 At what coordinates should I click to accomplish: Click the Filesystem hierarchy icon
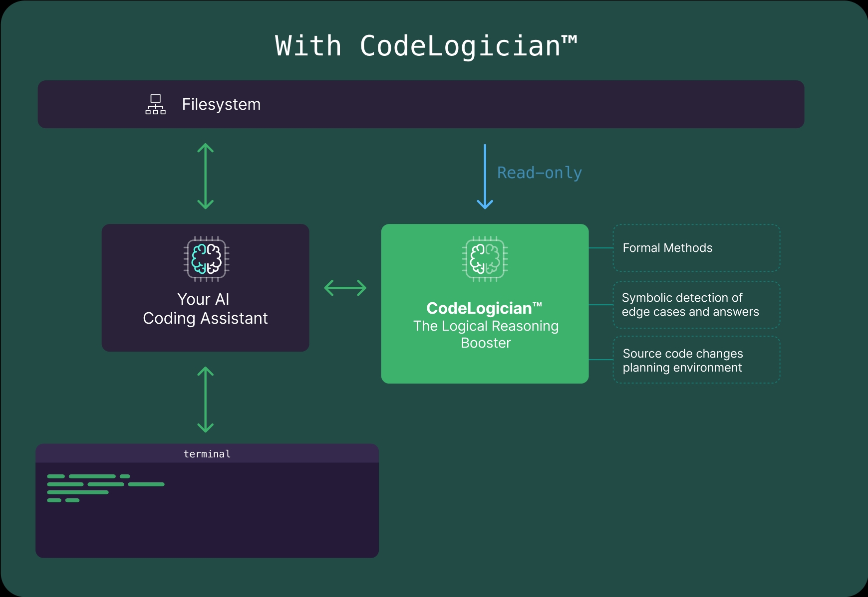click(156, 104)
